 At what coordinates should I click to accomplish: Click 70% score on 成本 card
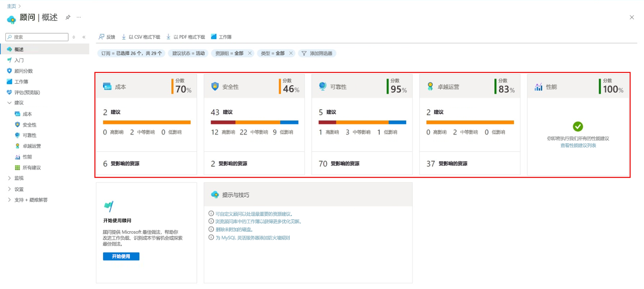(x=184, y=90)
